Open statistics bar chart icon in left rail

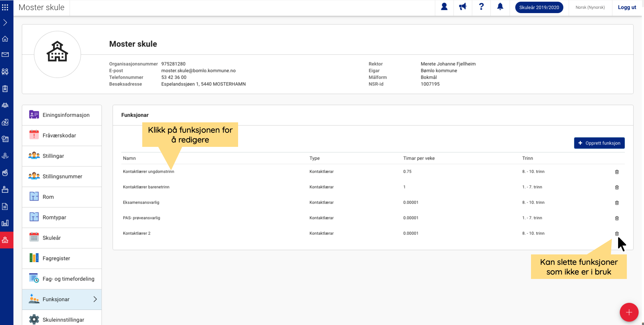tap(5, 223)
